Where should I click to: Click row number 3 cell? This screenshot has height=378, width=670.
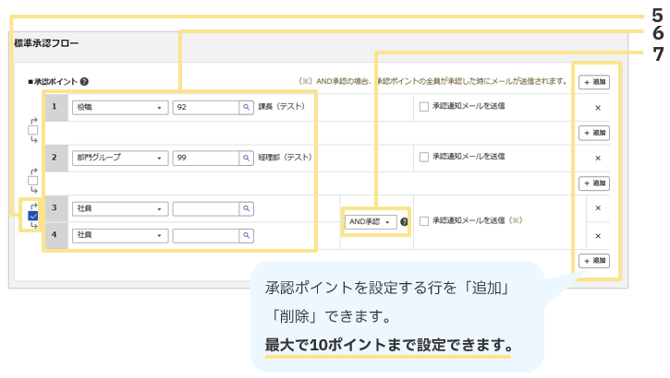[56, 208]
